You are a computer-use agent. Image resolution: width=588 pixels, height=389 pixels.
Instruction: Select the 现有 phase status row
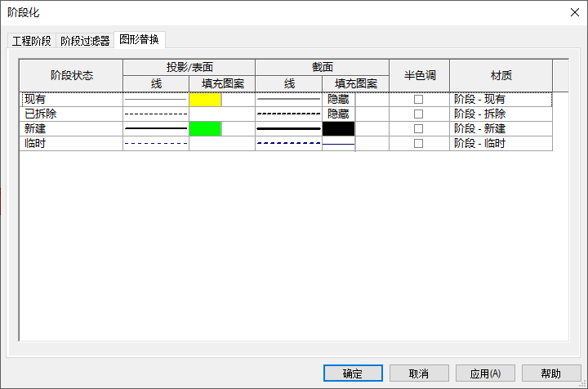71,100
